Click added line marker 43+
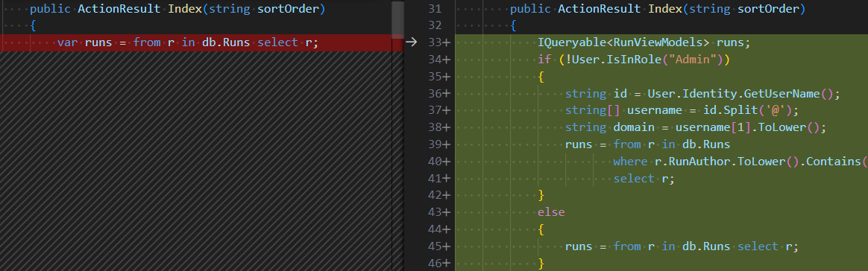The height and width of the screenshot is (271, 868). coord(439,212)
